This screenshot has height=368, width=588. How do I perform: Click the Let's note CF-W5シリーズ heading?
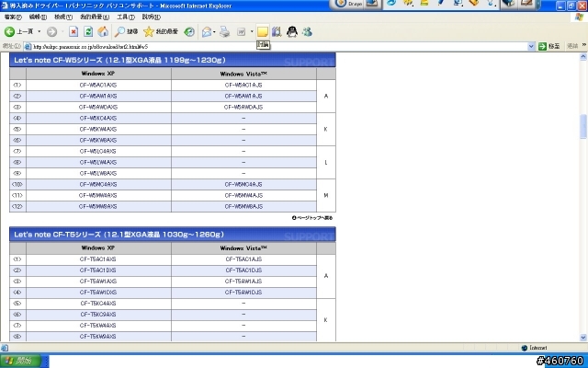120,60
